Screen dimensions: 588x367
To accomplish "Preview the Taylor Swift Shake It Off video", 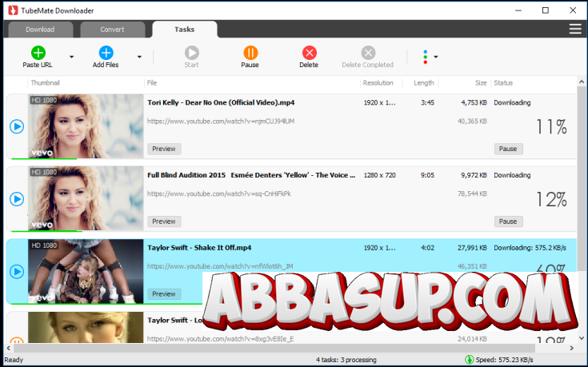I will coord(164,294).
